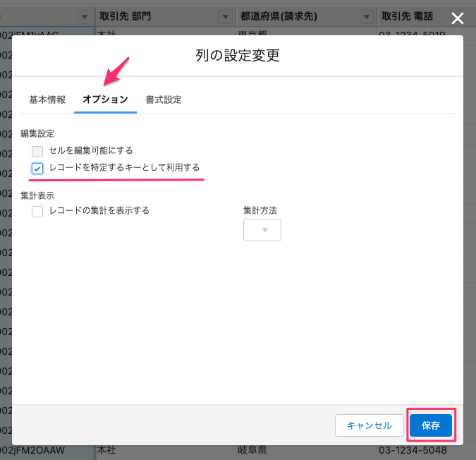The width and height of the screenshot is (476, 460).
Task: Uncheck レコードを特定するキーとして利用する checkbox
Action: (x=37, y=168)
